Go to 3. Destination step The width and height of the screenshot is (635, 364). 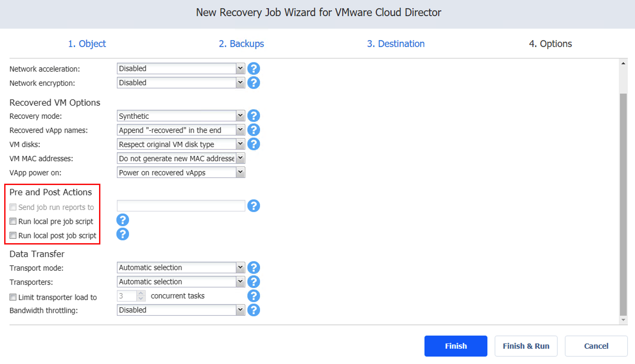396,44
